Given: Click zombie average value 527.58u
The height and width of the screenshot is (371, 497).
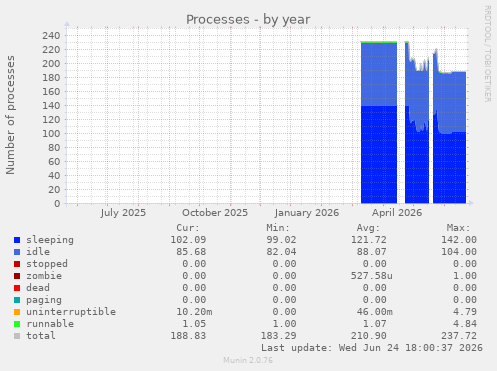Looking at the screenshot, I should click(x=372, y=276).
